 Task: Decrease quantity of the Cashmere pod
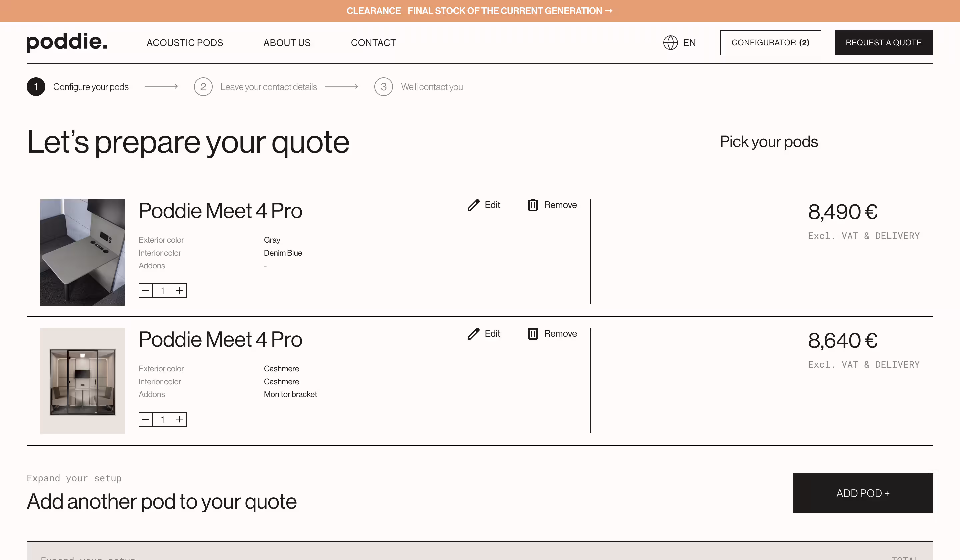146,419
